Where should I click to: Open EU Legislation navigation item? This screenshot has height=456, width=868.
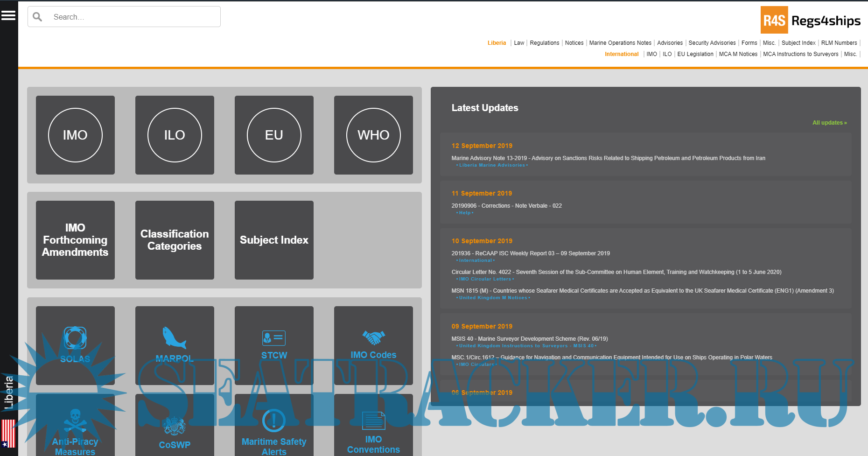[x=695, y=54]
